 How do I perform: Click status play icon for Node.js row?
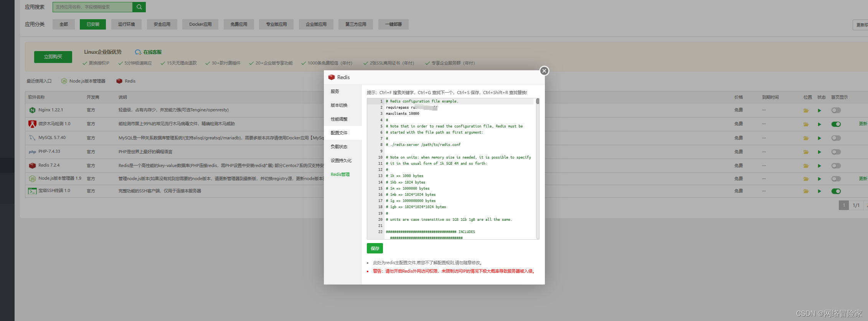(x=820, y=179)
